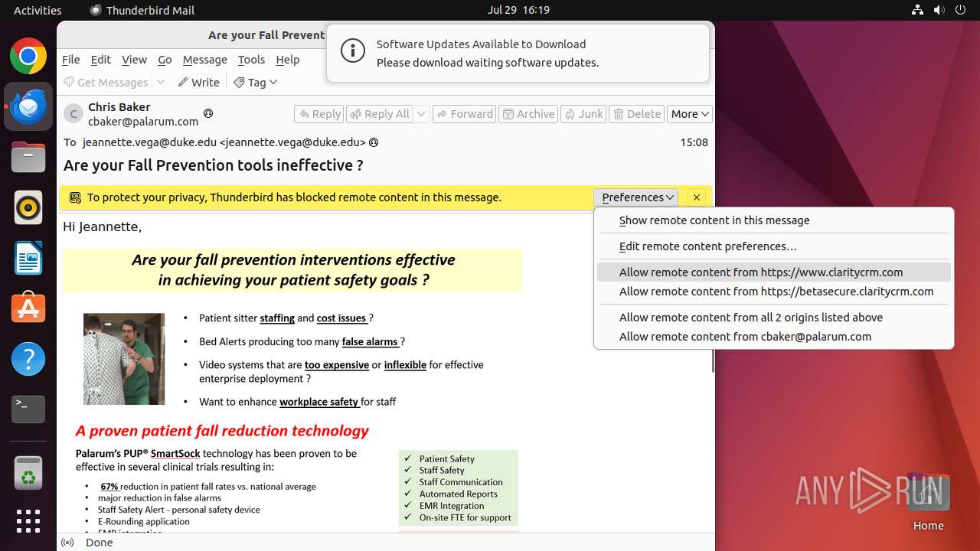
Task: Click the power icon in the top bar
Action: (960, 10)
